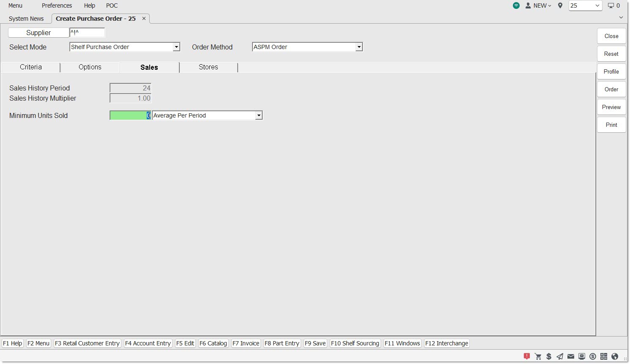Open the Preferences menu
The image size is (630, 364).
point(57,5)
